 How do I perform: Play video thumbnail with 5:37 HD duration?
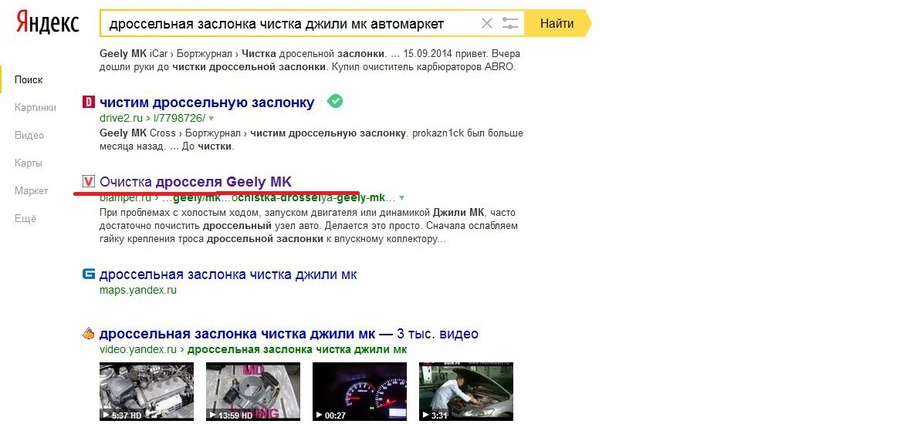point(146,391)
